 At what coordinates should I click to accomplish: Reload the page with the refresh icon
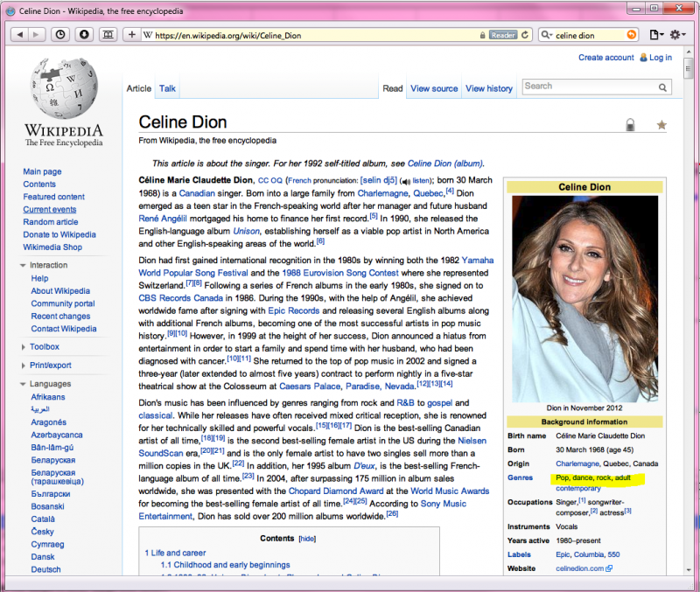click(525, 35)
